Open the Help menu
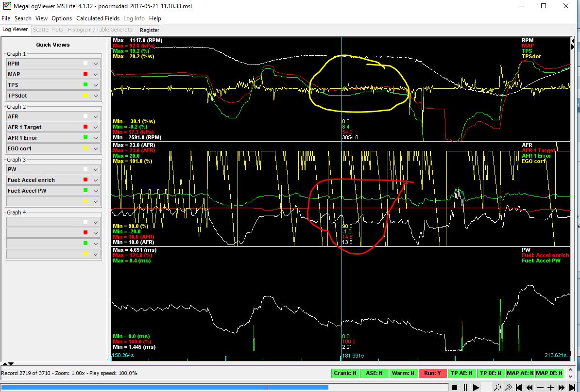This screenshot has height=392, width=580. pyautogui.click(x=155, y=18)
